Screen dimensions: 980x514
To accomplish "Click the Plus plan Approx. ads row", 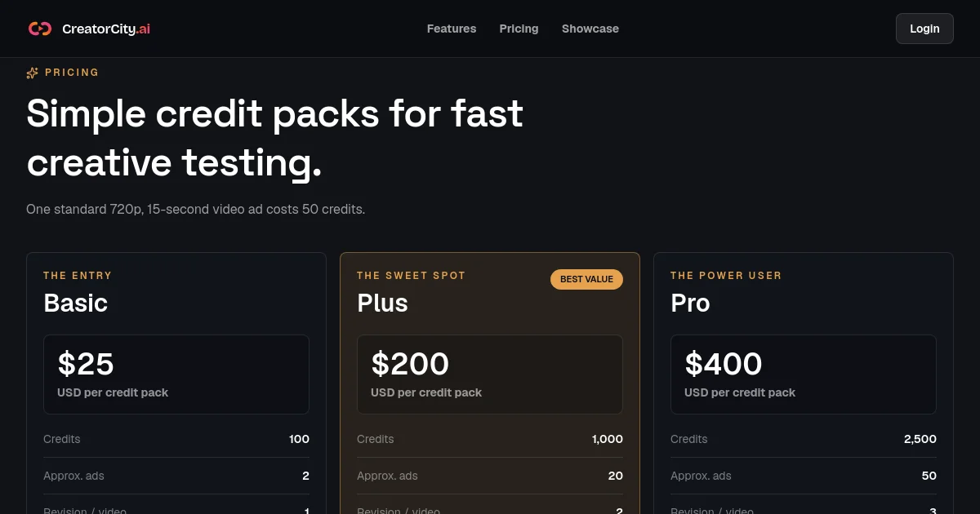I will [490, 476].
